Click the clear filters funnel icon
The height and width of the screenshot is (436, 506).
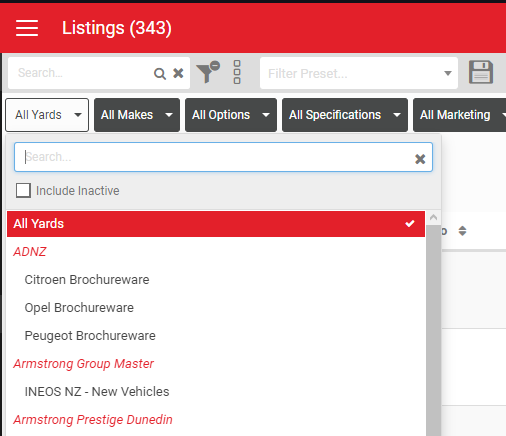[x=208, y=72]
